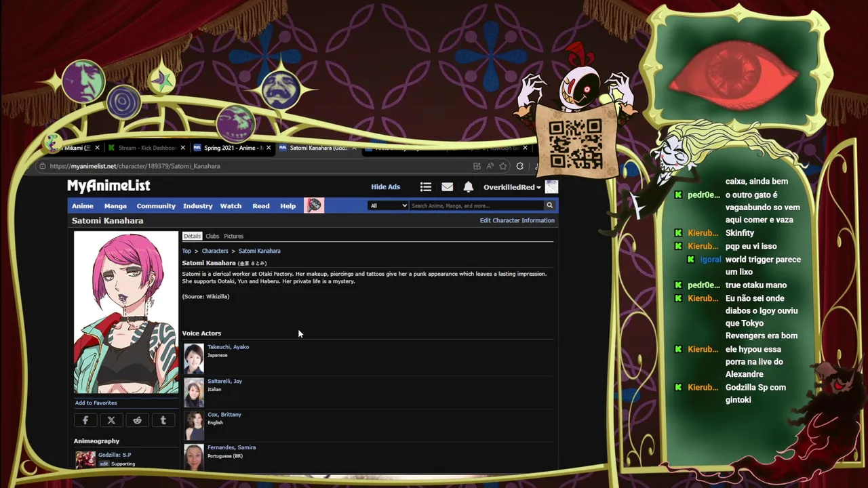This screenshot has width=868, height=488.
Task: Select the Details character tab
Action: pos(192,236)
